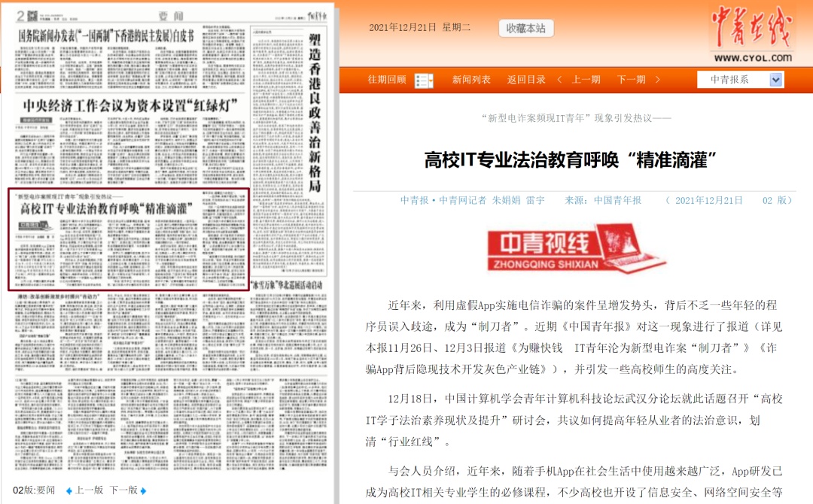Expand the 中青报系 dropdown arrow

tap(775, 80)
